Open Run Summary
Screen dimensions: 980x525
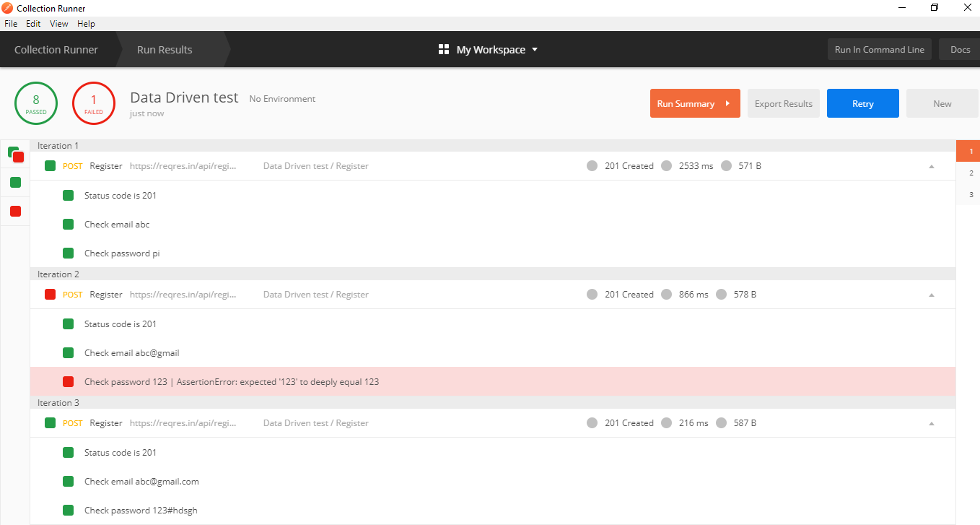(694, 103)
